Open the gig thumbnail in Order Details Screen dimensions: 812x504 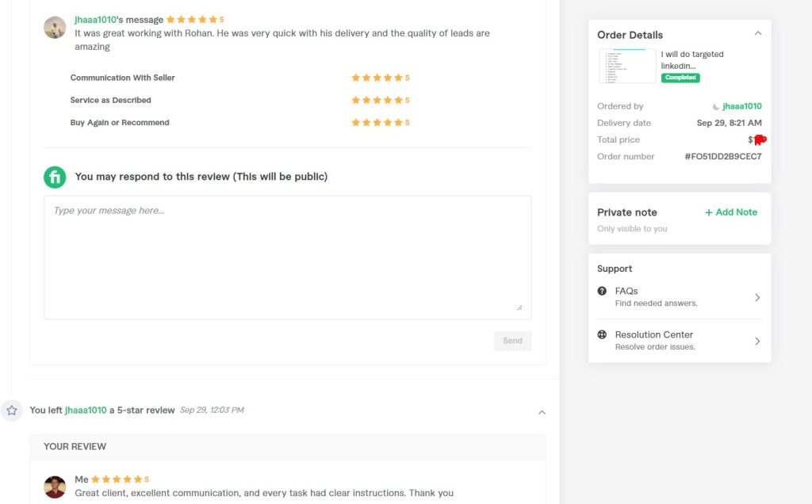(x=627, y=66)
